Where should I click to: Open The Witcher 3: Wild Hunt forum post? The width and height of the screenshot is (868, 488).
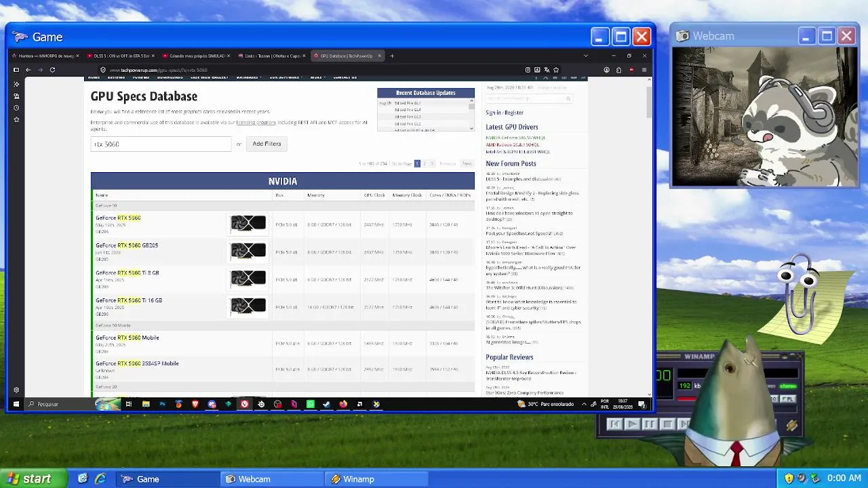pos(530,287)
